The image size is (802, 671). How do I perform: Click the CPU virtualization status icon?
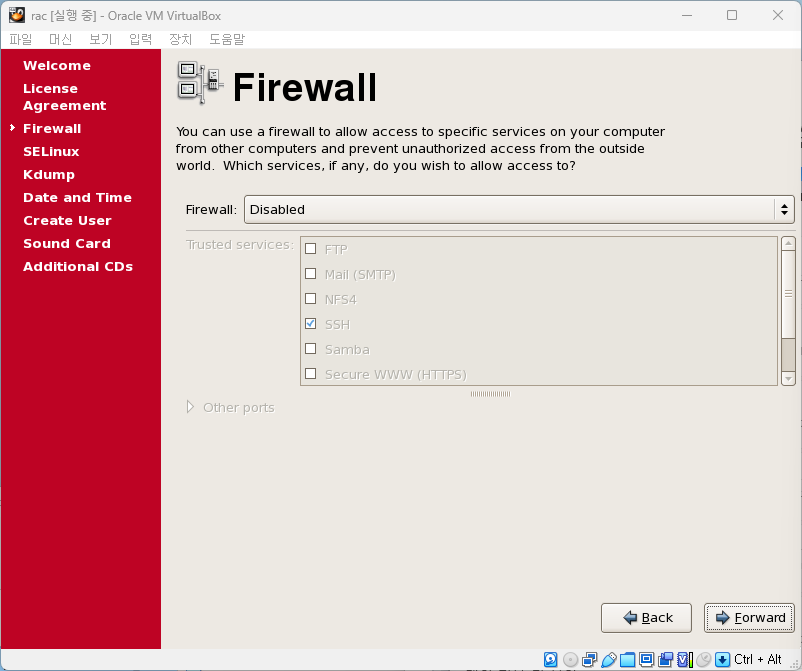click(x=684, y=659)
